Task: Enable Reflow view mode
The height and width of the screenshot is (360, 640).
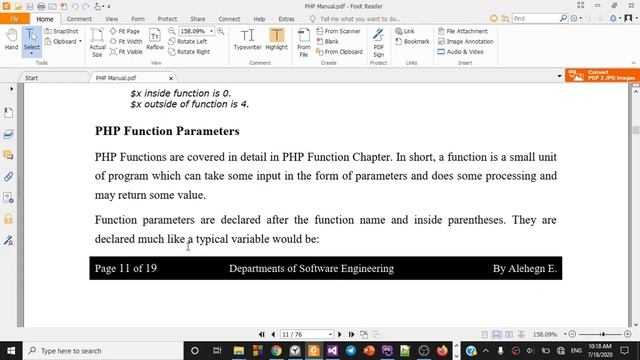Action: click(x=155, y=39)
